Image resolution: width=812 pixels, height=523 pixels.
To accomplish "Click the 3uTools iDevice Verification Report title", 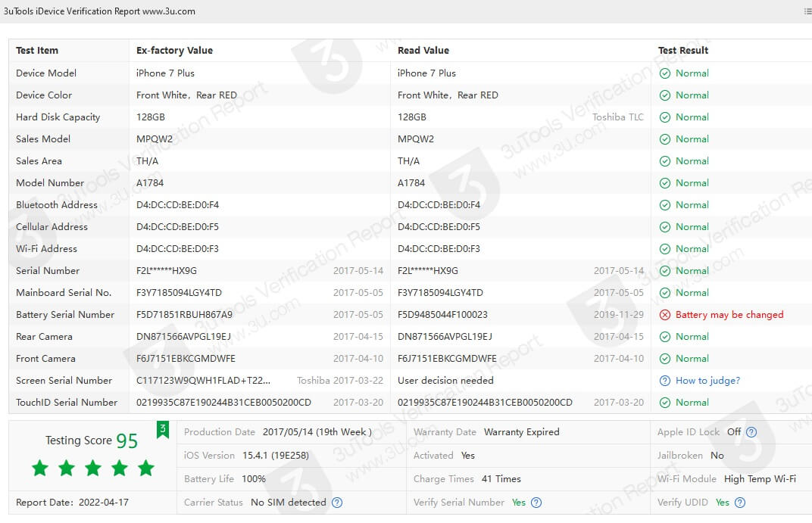I will tap(99, 11).
